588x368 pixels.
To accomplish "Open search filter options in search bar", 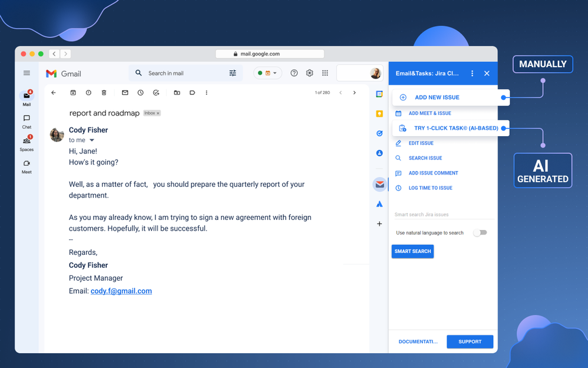I will coord(233,73).
